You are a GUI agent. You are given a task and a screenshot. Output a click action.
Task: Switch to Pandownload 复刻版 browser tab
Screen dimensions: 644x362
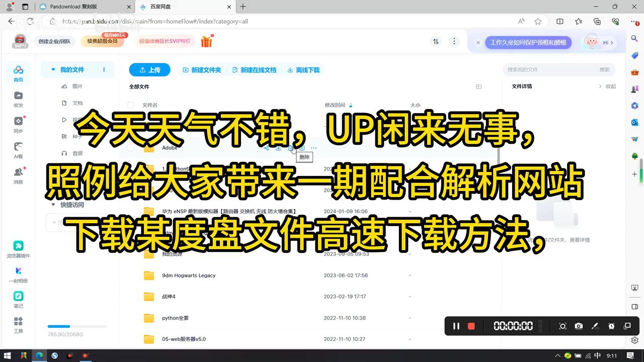coord(85,7)
